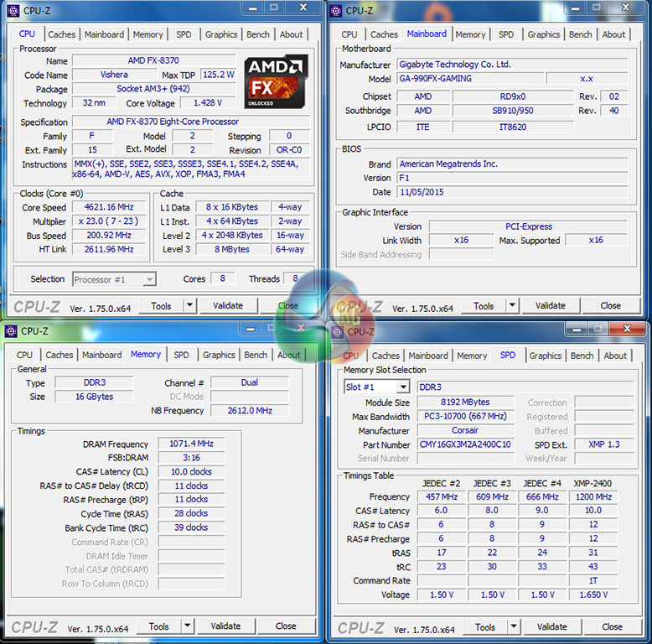Image resolution: width=652 pixels, height=644 pixels.
Task: Select the SPD tab in the Memory window
Action: pyautogui.click(x=181, y=355)
